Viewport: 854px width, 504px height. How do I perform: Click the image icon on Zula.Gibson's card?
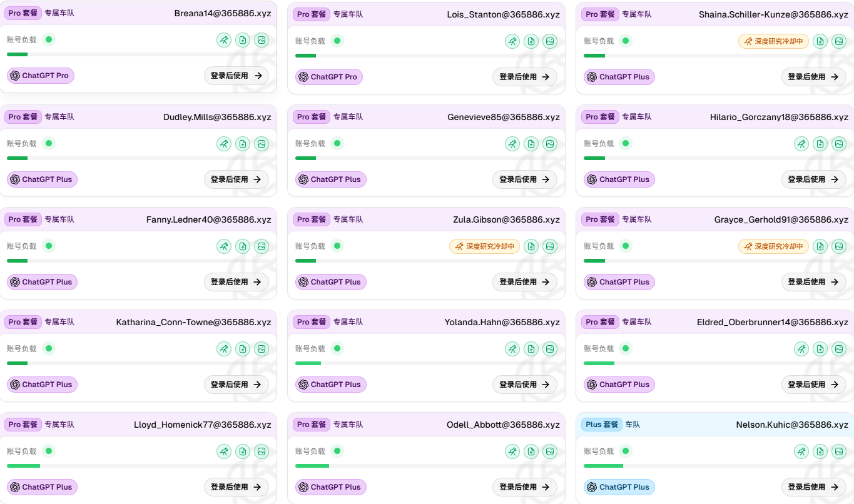[550, 246]
